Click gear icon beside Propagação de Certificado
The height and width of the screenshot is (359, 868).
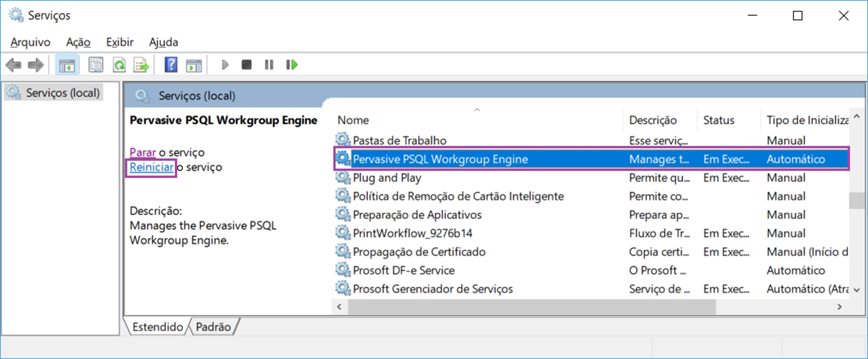tap(343, 251)
